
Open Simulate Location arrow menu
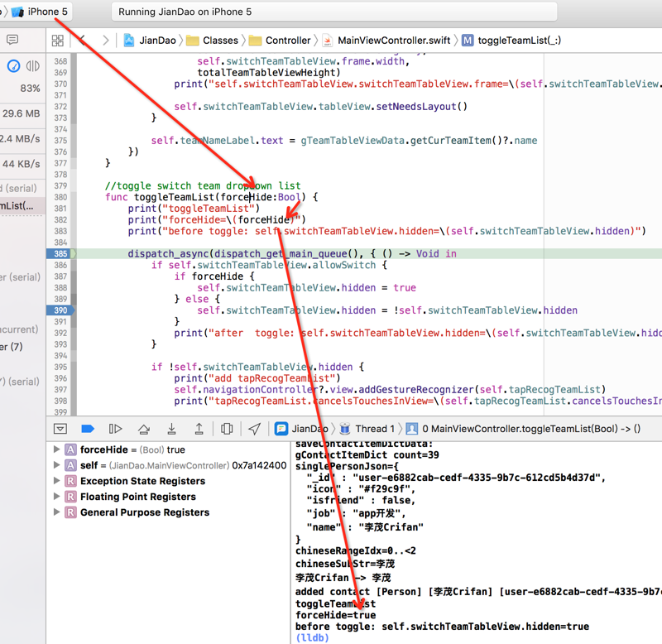click(x=255, y=429)
